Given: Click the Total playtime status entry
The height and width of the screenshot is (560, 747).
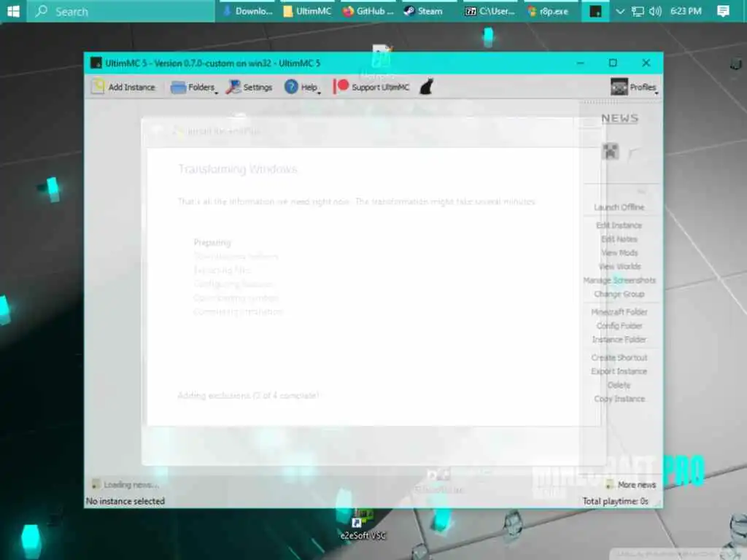Looking at the screenshot, I should pyautogui.click(x=615, y=502).
